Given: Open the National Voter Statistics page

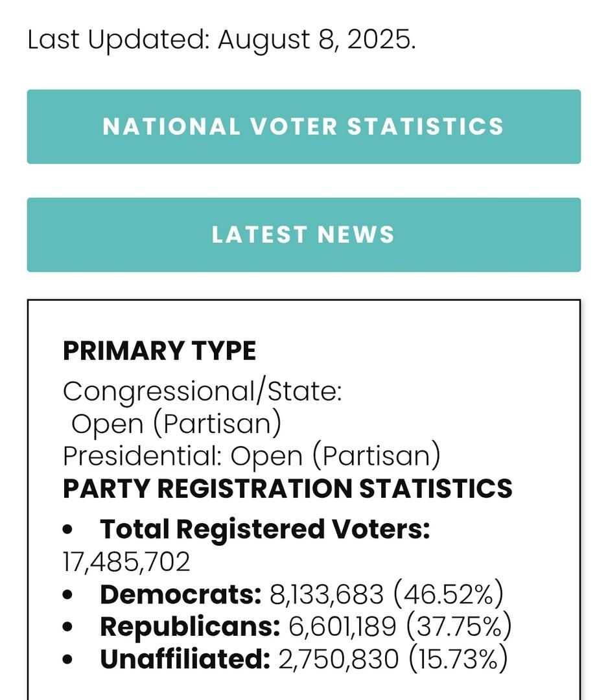Looking at the screenshot, I should pyautogui.click(x=303, y=126).
